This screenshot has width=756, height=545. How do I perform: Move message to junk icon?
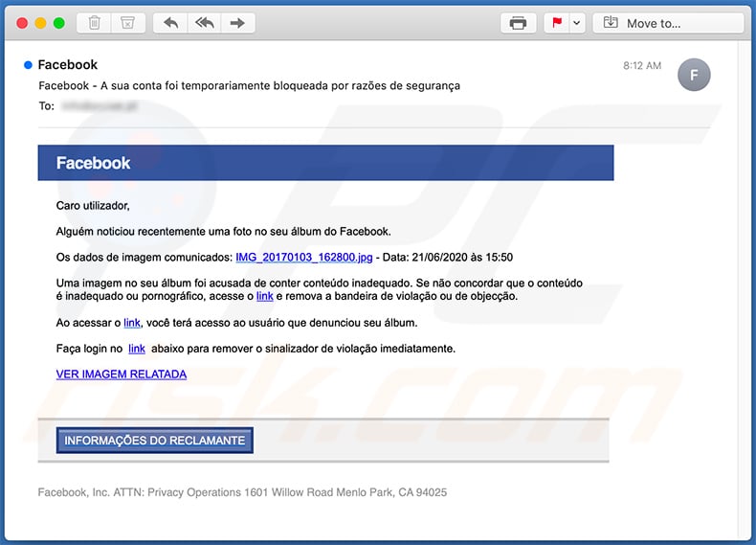(128, 23)
